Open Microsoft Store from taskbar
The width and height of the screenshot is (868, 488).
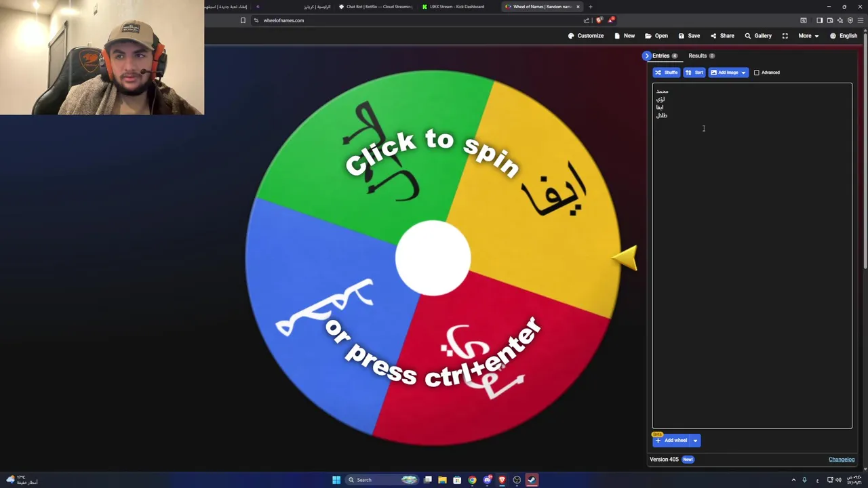coord(457,480)
